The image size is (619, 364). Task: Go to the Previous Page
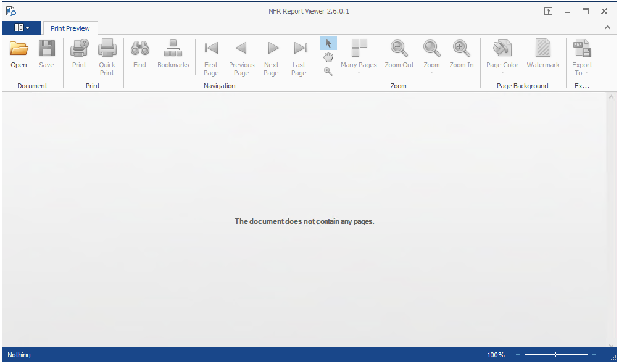(x=241, y=57)
